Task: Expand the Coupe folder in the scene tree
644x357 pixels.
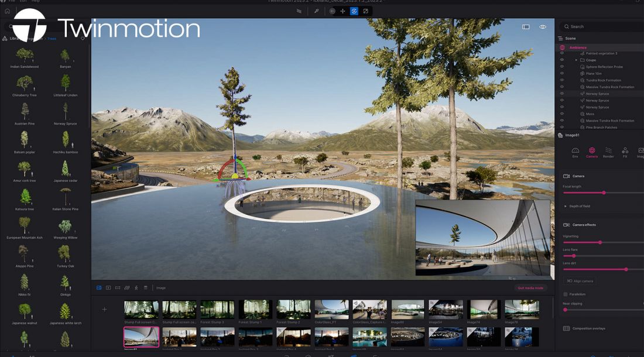Action: 576,60
